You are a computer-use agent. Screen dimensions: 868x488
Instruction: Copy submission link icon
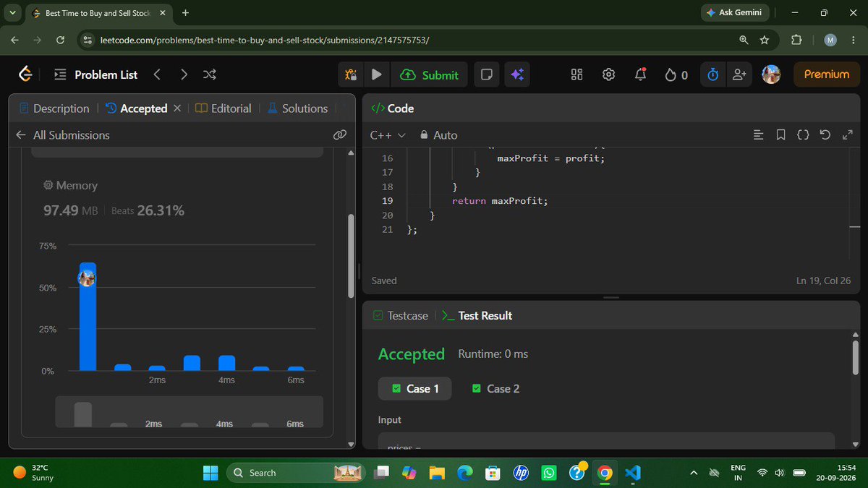click(x=339, y=135)
